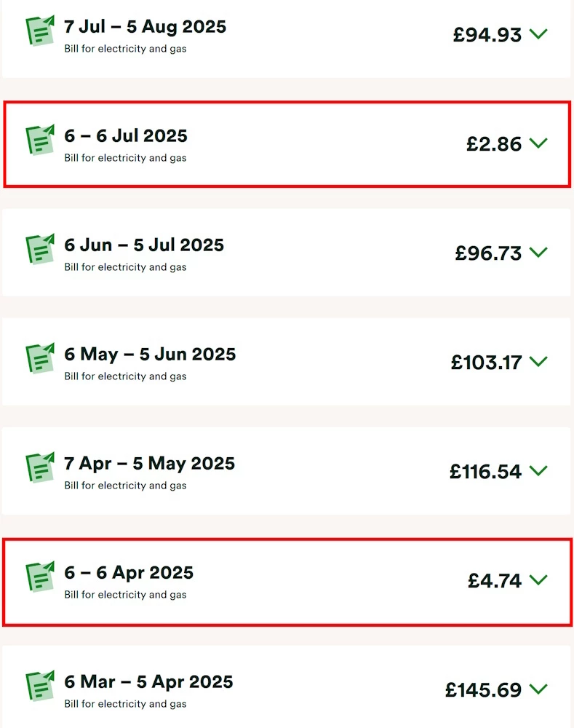
Task: Open the 6 Jun – 5 Jul 2025 bill title
Action: 144,245
